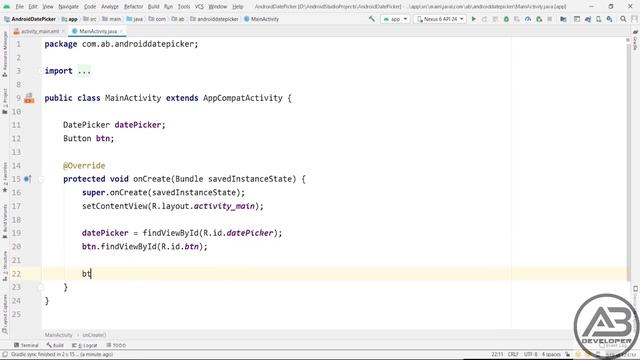The image size is (640, 360).
Task: Click the Apply Changes icon
Action: click(x=484, y=19)
